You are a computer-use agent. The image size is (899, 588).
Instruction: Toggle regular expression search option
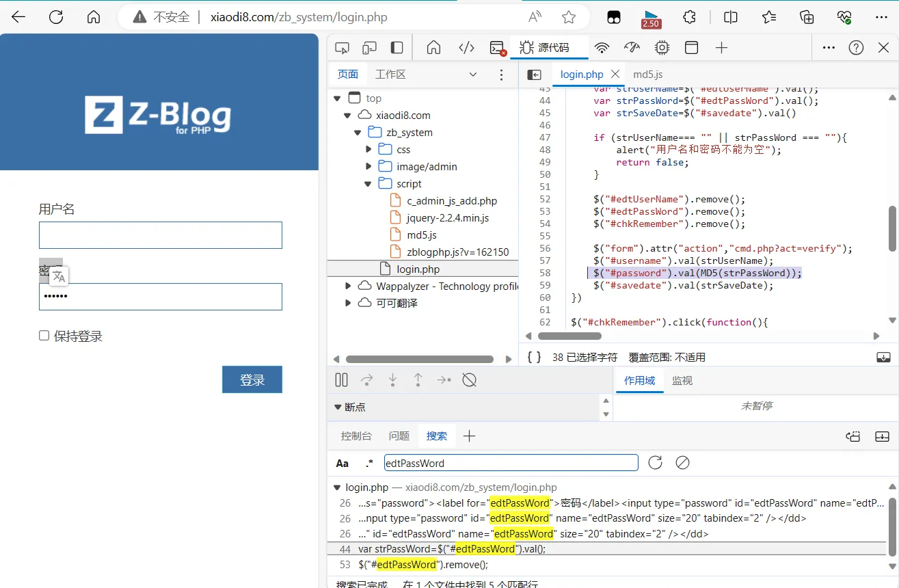[369, 464]
